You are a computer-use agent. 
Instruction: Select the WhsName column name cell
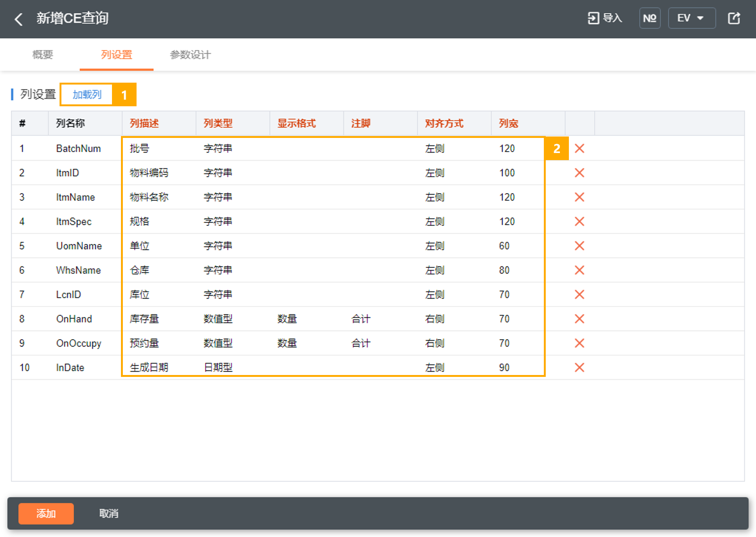point(85,270)
